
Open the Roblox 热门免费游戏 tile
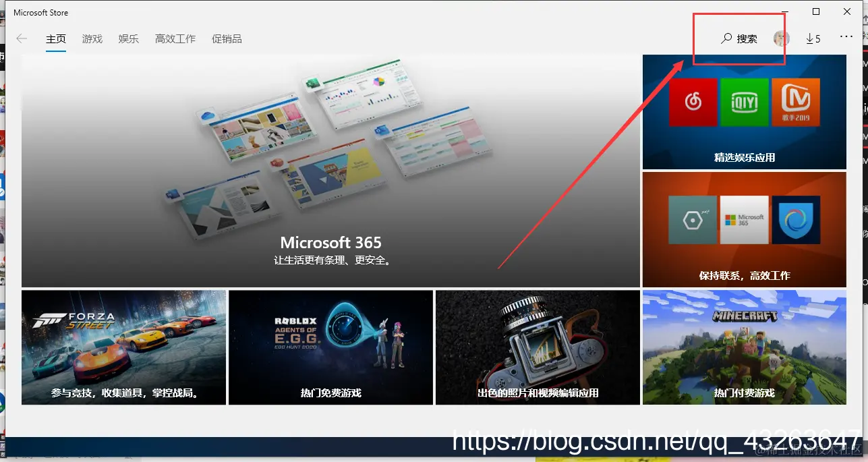pyautogui.click(x=330, y=347)
